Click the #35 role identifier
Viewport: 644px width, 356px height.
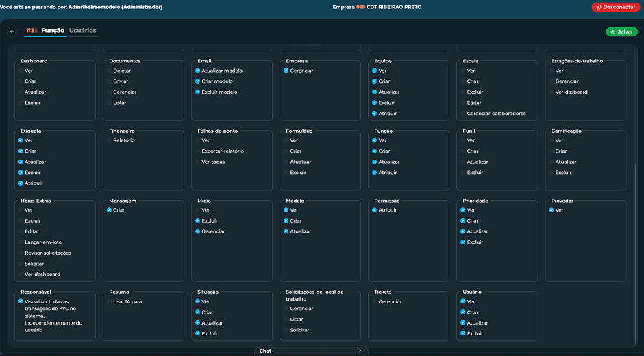coord(32,30)
